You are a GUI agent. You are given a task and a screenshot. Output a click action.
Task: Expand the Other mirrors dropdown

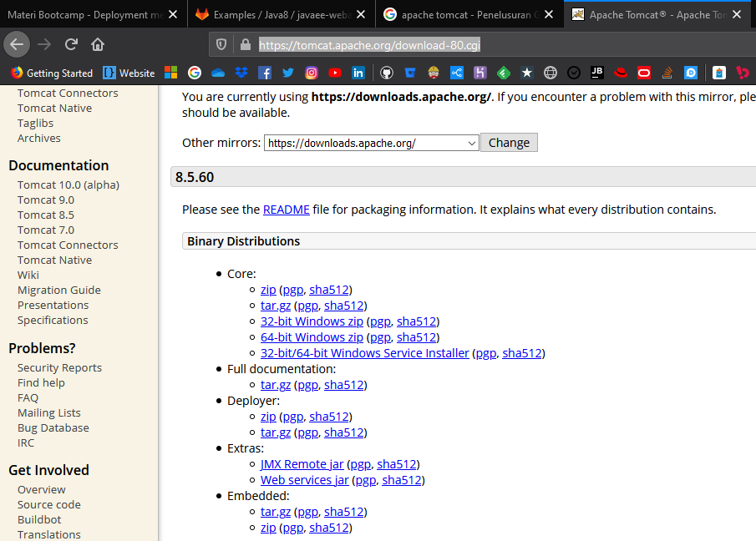[371, 143]
